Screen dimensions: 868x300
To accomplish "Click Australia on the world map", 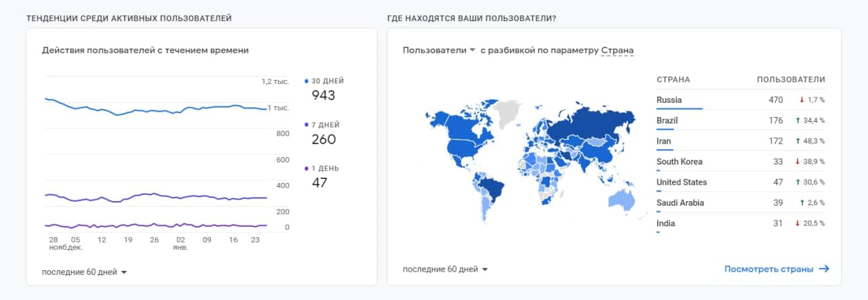I will 620,199.
